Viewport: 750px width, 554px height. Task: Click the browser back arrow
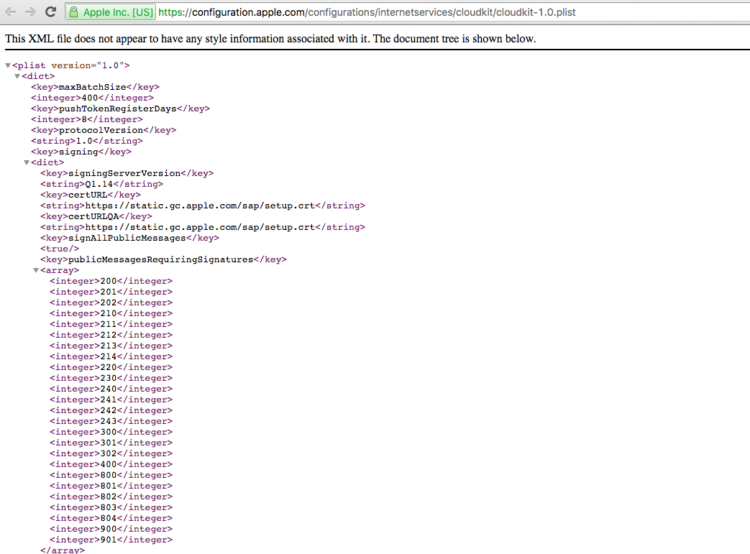click(x=10, y=12)
